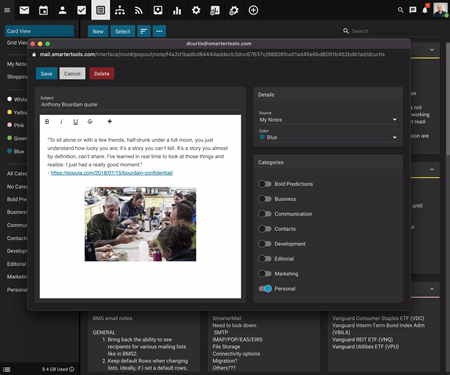The height and width of the screenshot is (375, 450).
Task: Open the Reports bar chart icon
Action: point(177,10)
